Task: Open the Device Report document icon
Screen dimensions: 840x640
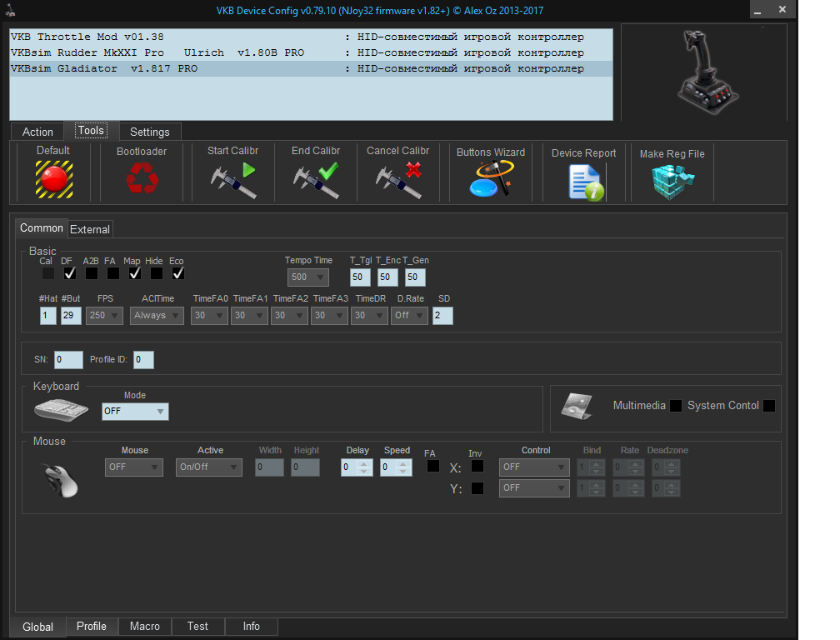Action: 586,183
